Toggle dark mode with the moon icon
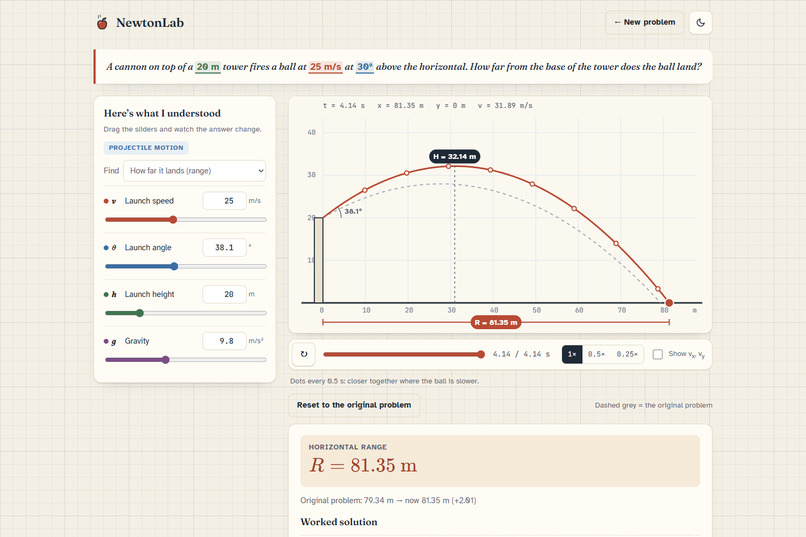 (x=700, y=23)
